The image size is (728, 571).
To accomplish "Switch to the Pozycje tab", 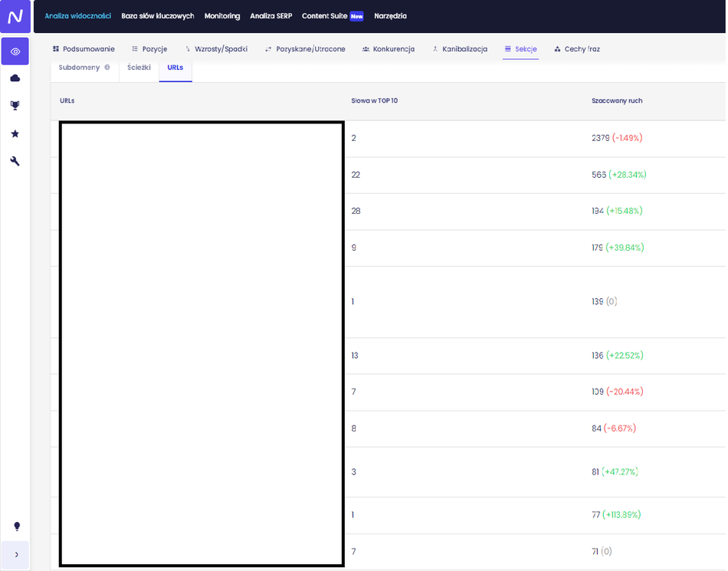I will click(149, 49).
